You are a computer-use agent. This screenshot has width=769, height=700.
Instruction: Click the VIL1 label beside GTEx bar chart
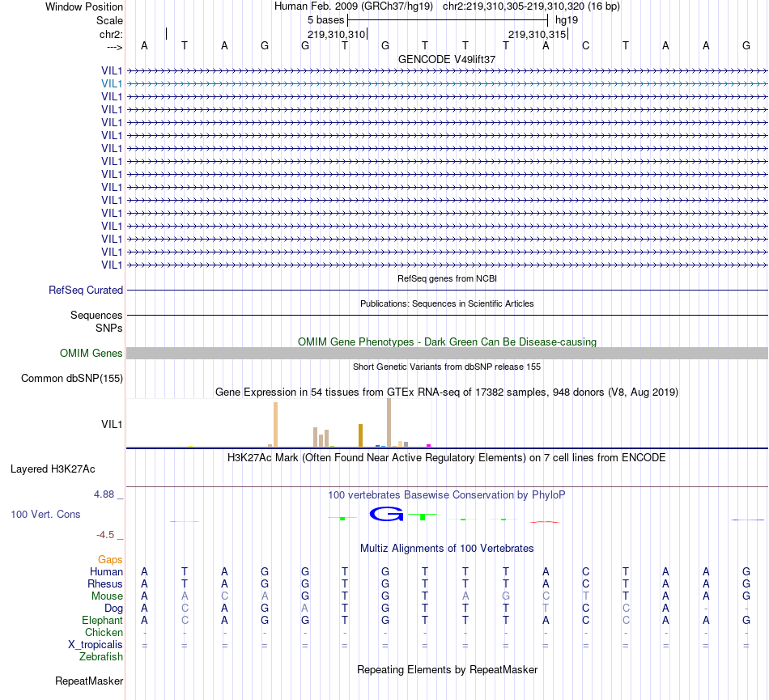point(112,425)
